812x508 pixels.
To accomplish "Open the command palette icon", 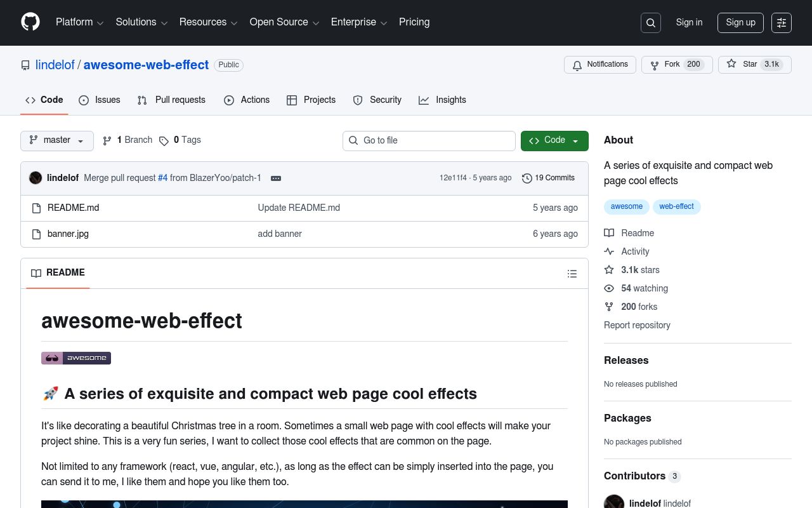I will (781, 23).
